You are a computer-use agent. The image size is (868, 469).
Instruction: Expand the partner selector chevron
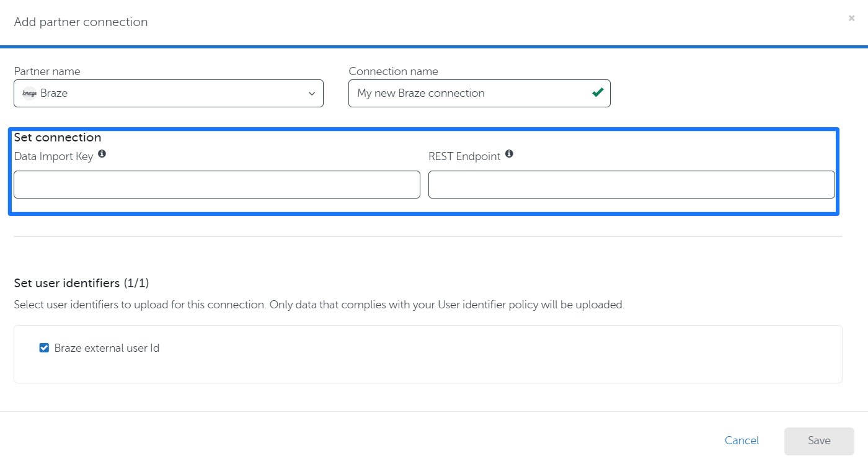[x=311, y=93]
